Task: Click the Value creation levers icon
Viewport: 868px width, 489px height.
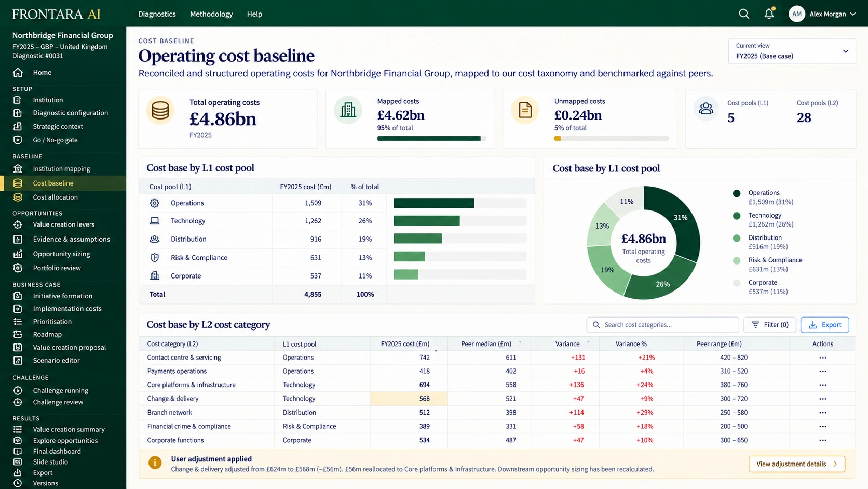Action: pyautogui.click(x=18, y=224)
